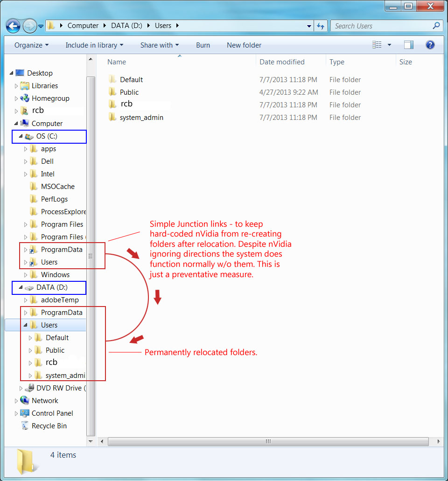Image resolution: width=448 pixels, height=481 pixels.
Task: Collapse the OS (C:) drive node
Action: click(x=21, y=136)
